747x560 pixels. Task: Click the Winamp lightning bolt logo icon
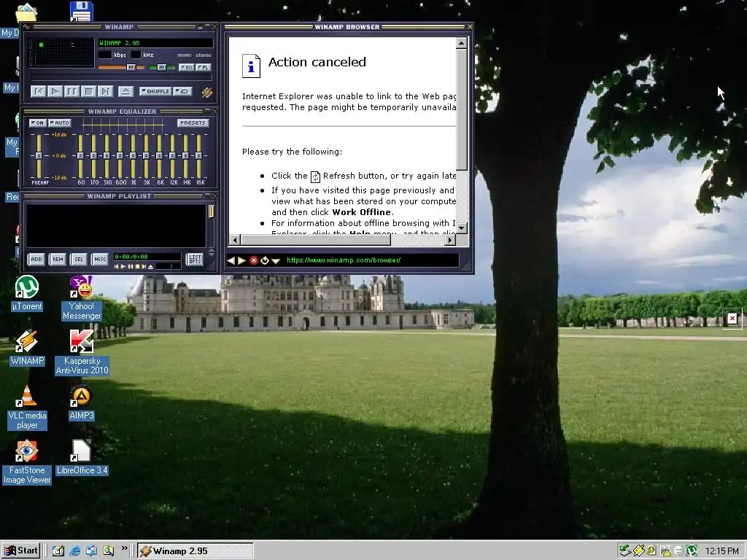pyautogui.click(x=206, y=92)
